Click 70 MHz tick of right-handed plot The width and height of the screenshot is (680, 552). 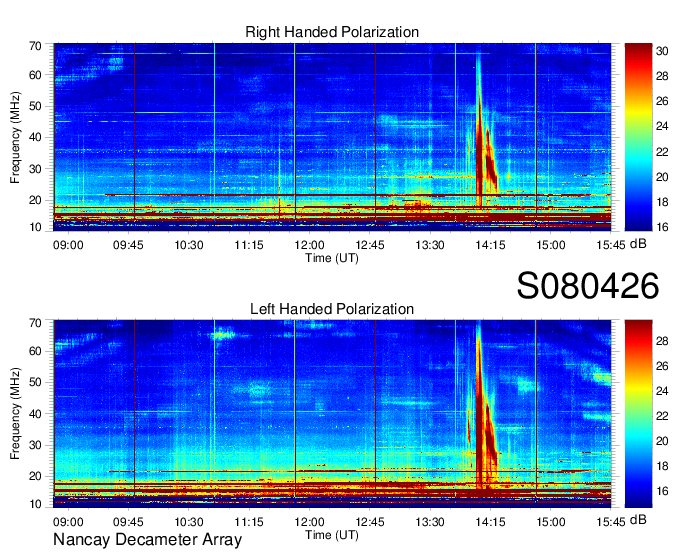point(36,46)
